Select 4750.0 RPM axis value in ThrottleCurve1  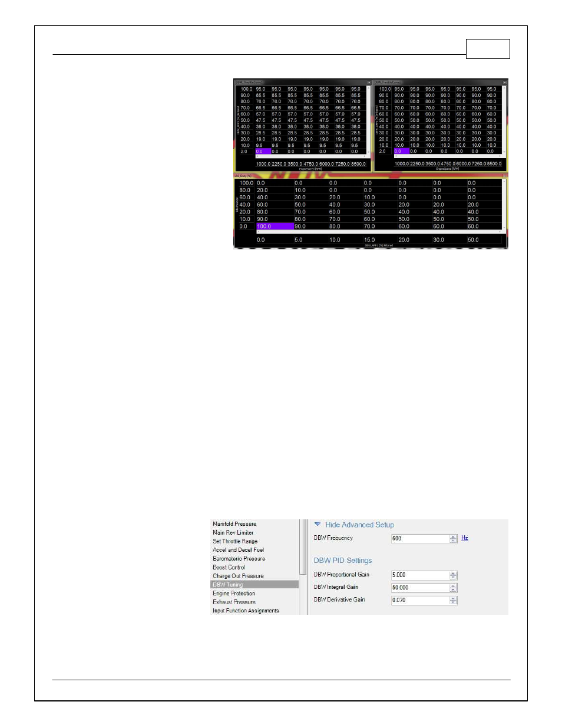tap(310, 164)
